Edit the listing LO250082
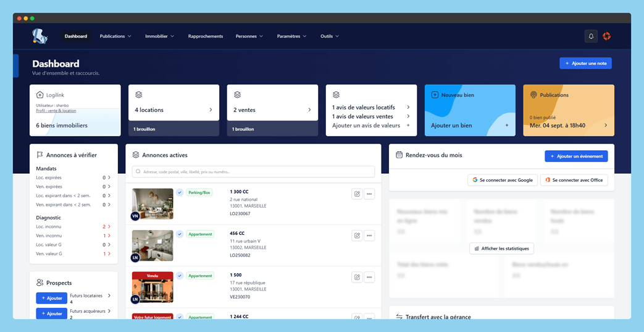The width and height of the screenshot is (644, 332). [x=357, y=236]
